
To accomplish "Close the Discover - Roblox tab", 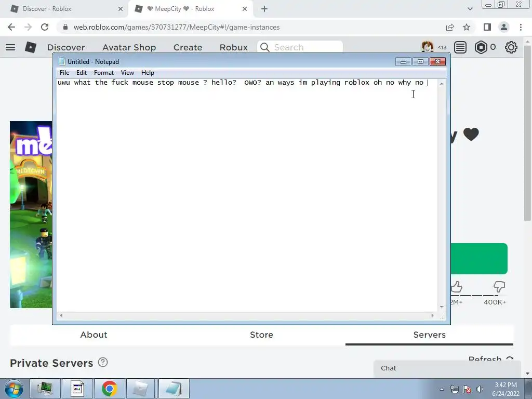I will (x=121, y=9).
